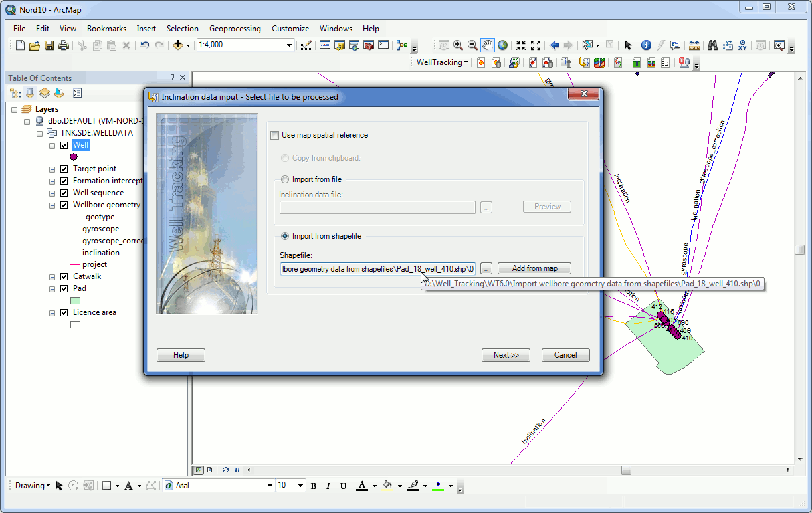
Task: Open the Bookmarks menu
Action: pos(106,29)
